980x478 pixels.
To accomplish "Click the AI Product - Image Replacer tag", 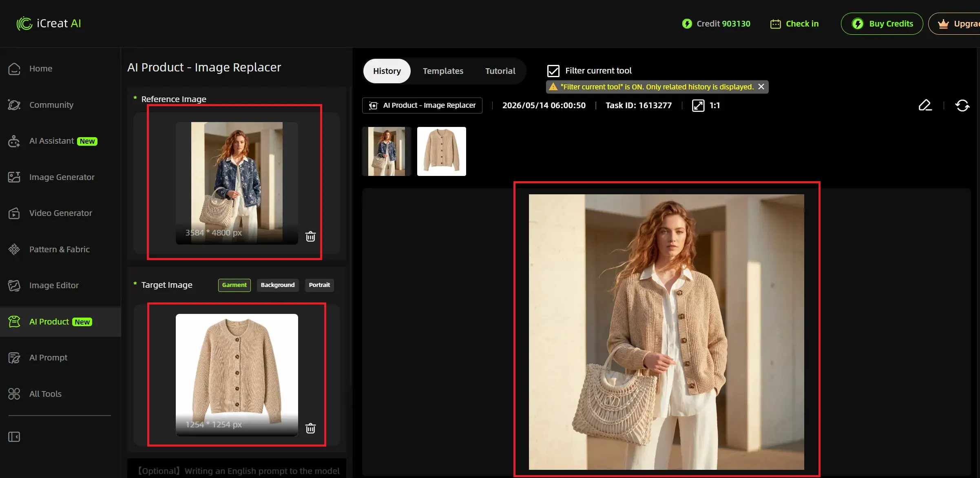I will click(x=422, y=105).
